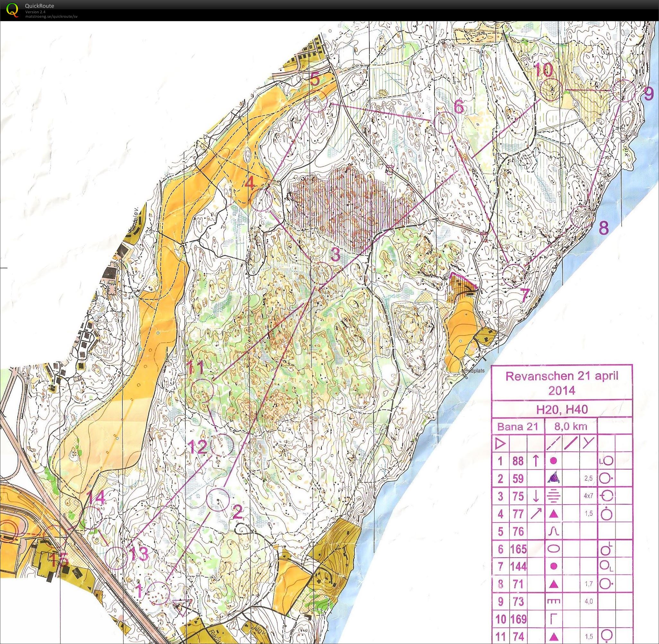Click control code 165 in the table

coord(518,550)
